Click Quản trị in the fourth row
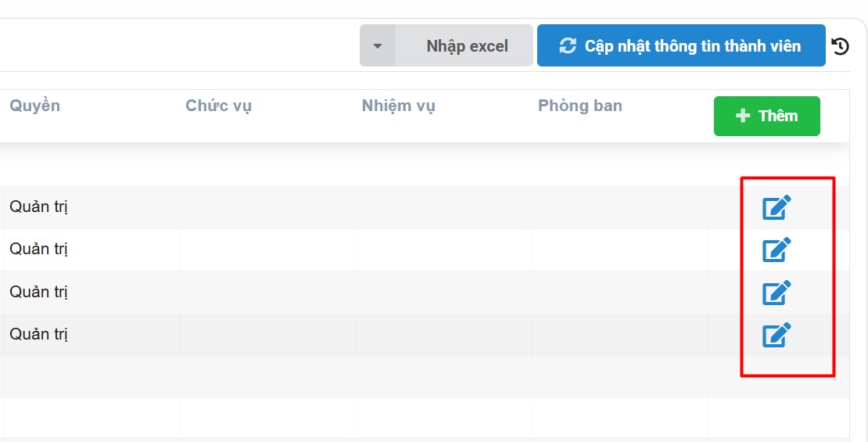Screen dimensions: 868x442 pyautogui.click(x=39, y=335)
